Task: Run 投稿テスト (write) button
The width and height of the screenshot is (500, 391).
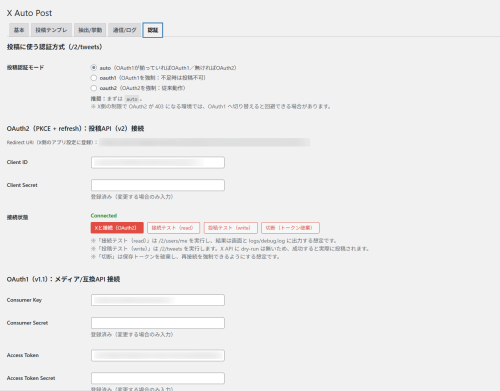Action: point(231,228)
